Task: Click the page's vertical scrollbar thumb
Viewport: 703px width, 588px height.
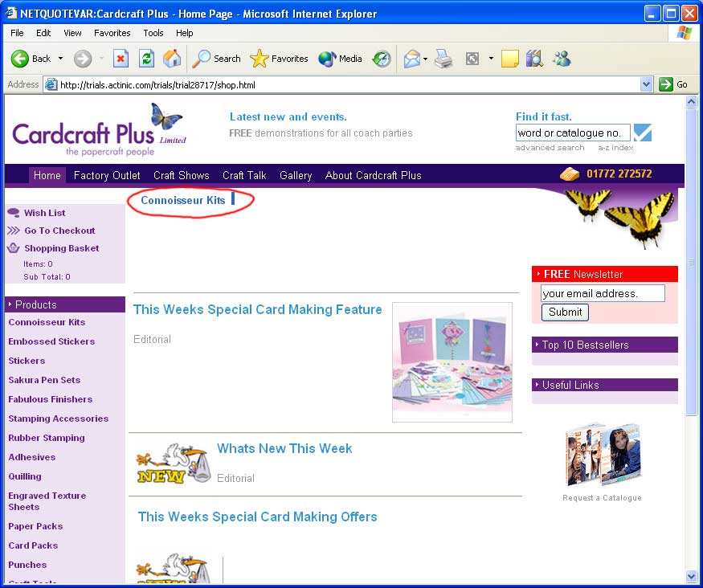Action: [x=691, y=261]
